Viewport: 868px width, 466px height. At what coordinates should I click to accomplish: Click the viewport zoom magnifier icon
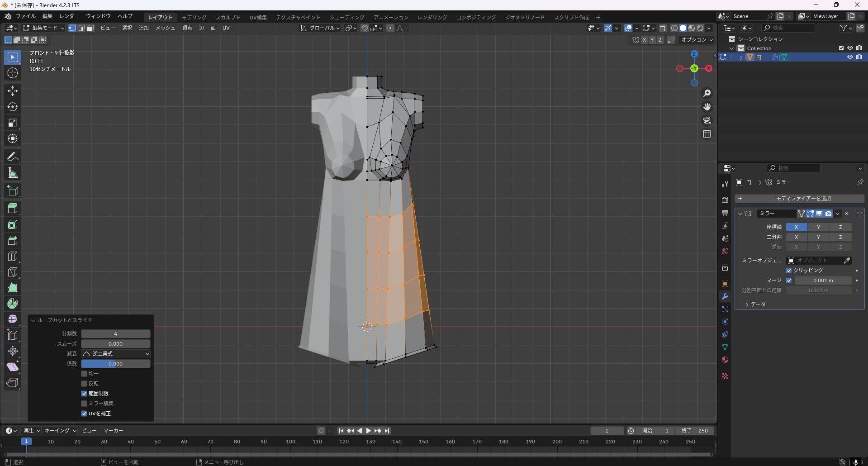tap(707, 93)
